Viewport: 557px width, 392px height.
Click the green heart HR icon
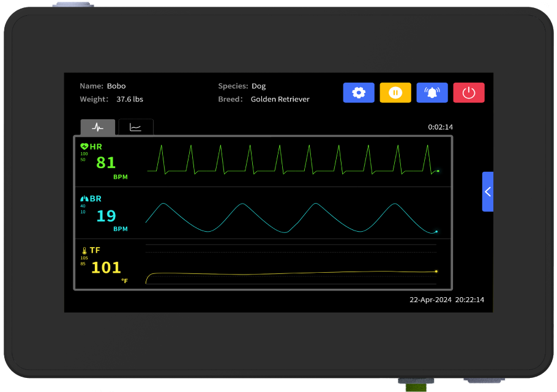click(x=84, y=147)
